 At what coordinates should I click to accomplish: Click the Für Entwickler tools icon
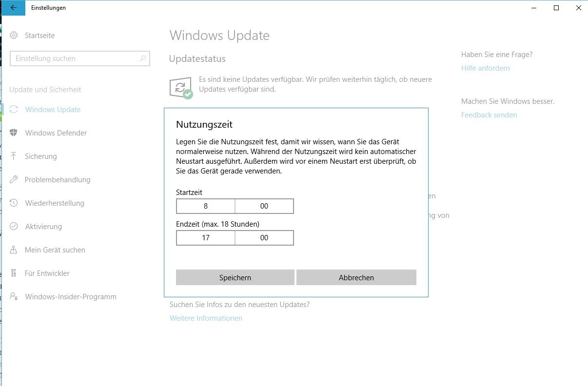point(14,273)
